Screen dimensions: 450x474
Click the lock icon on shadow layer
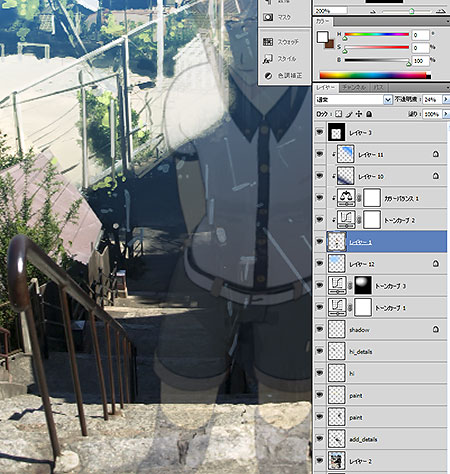point(436,329)
